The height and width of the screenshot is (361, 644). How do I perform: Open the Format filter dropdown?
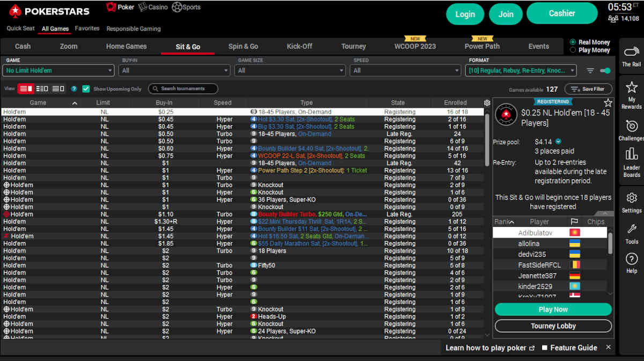coord(521,70)
